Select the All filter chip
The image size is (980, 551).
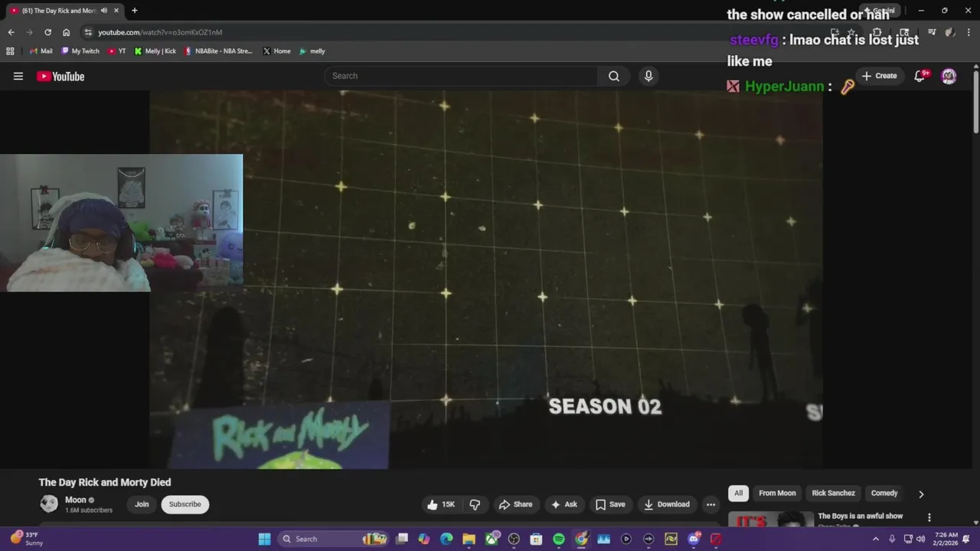(x=738, y=493)
